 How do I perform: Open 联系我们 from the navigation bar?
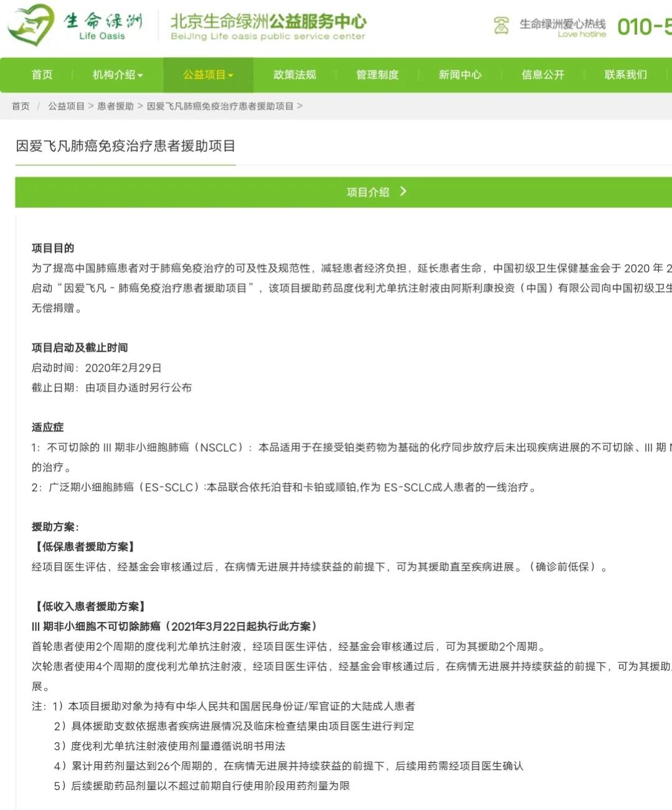(x=626, y=75)
